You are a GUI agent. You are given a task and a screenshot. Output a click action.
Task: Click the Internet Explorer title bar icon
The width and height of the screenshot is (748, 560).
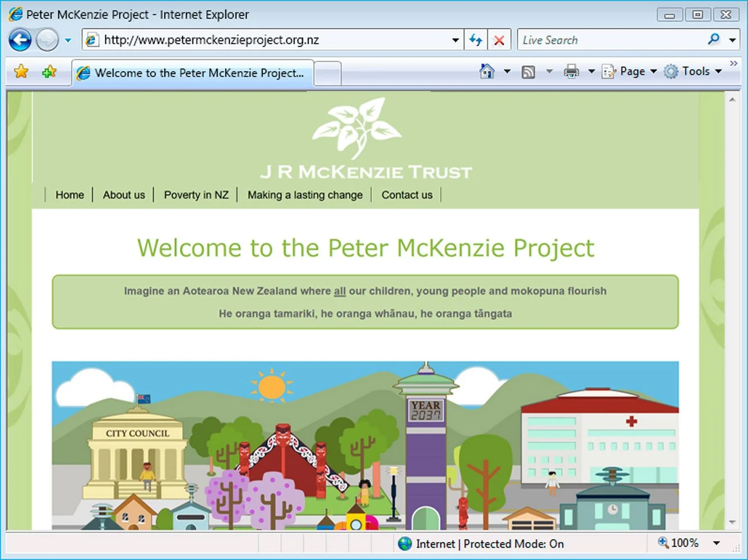(x=16, y=14)
